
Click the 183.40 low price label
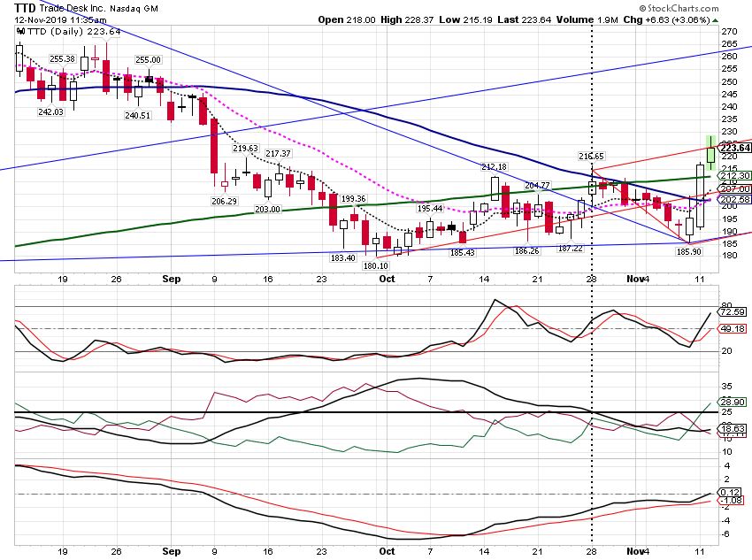coord(343,258)
